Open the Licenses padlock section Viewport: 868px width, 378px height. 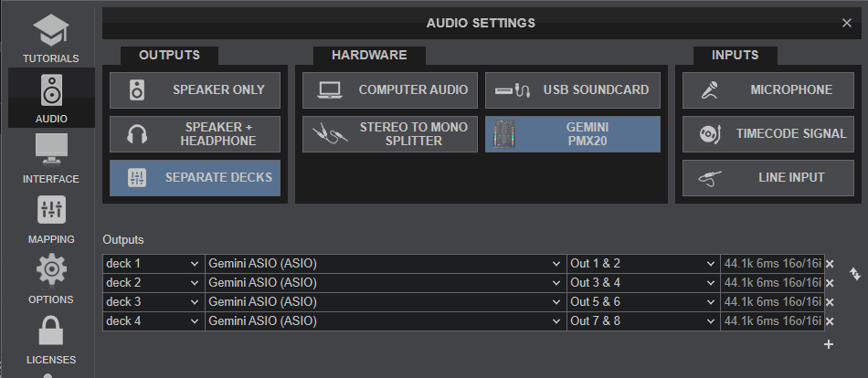(51, 338)
